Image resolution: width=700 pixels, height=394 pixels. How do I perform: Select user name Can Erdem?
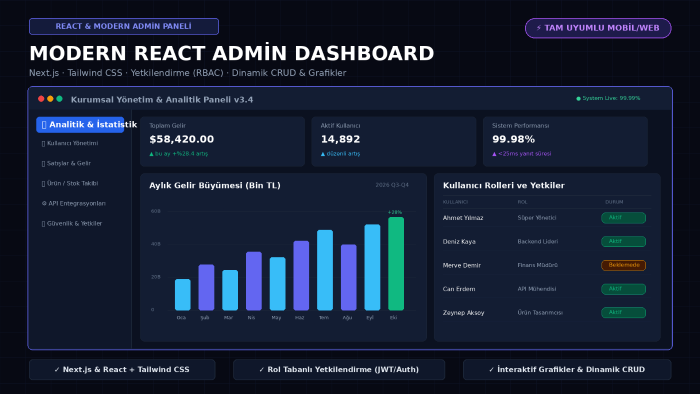tap(459, 289)
